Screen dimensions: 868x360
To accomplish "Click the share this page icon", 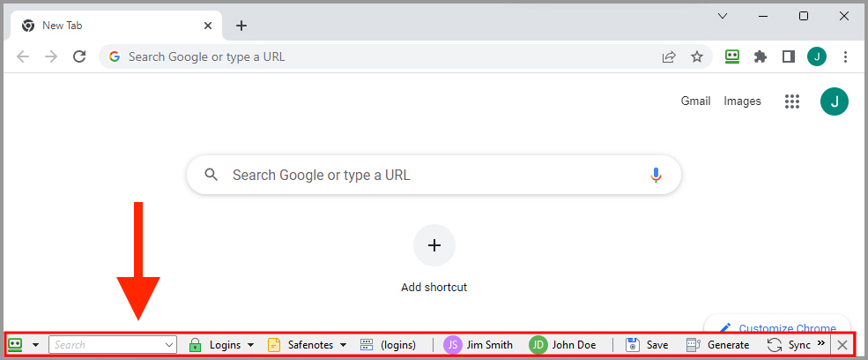I will pyautogui.click(x=669, y=56).
